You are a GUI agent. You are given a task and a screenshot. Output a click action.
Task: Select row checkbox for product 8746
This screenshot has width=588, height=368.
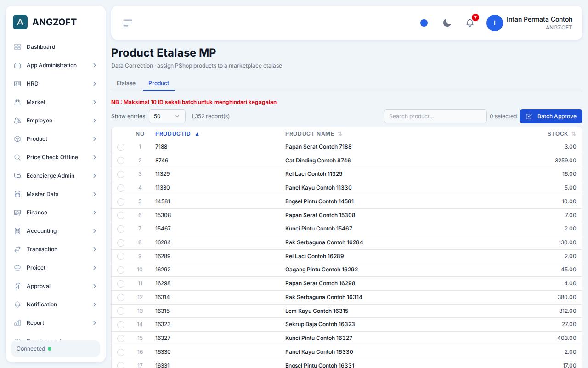(x=121, y=161)
